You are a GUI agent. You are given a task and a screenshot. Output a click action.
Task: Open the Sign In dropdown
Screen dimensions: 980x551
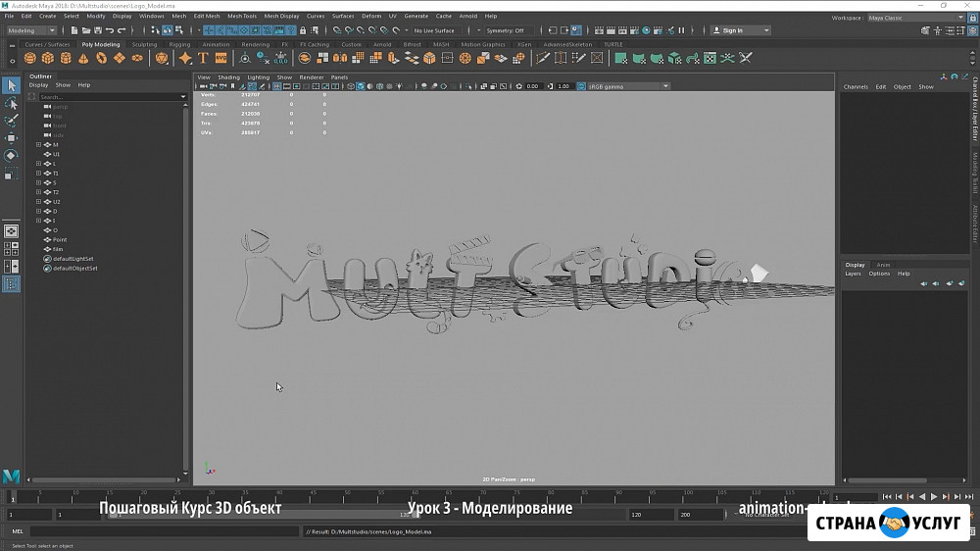point(741,30)
